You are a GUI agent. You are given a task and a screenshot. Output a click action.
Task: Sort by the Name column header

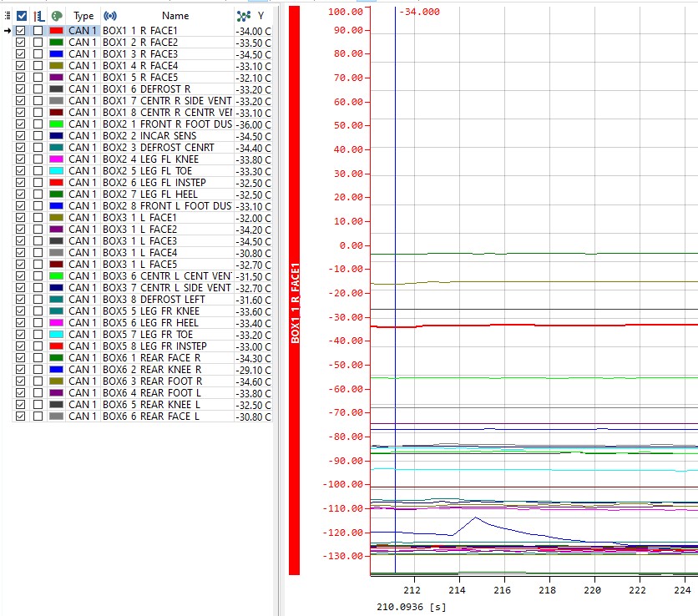coord(175,16)
